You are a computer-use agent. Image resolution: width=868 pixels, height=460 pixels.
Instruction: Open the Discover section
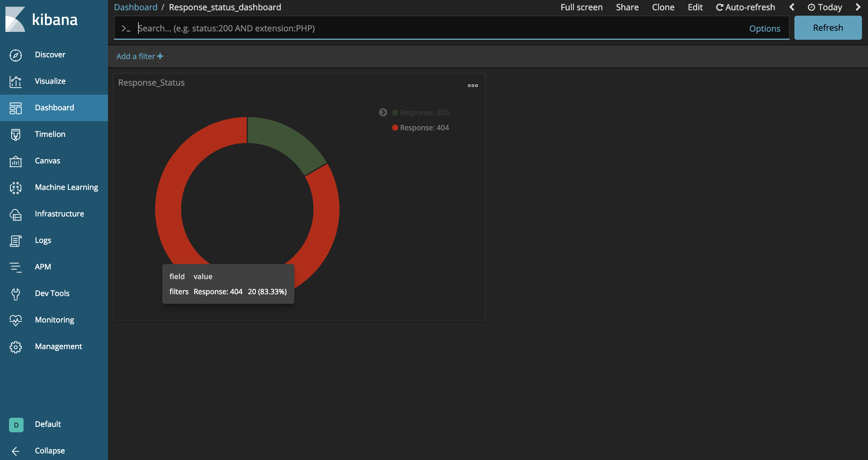coord(50,54)
